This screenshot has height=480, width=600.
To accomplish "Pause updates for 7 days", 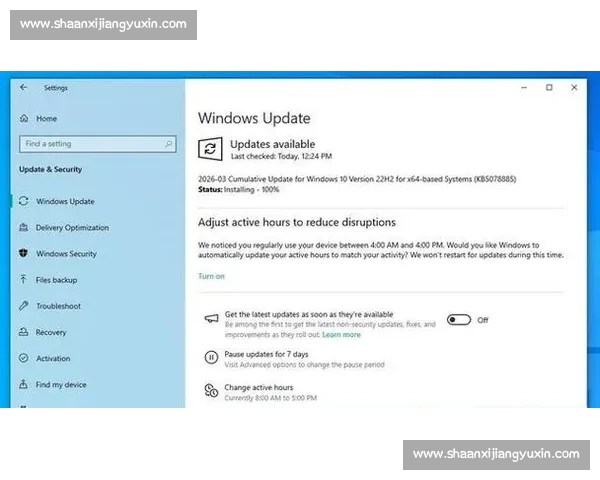I will pyautogui.click(x=266, y=354).
